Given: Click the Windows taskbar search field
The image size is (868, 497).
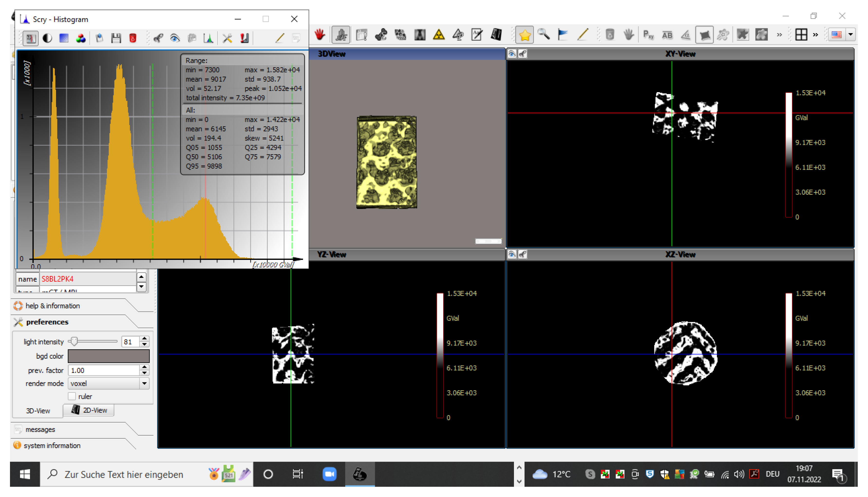Looking at the screenshot, I should [124, 475].
